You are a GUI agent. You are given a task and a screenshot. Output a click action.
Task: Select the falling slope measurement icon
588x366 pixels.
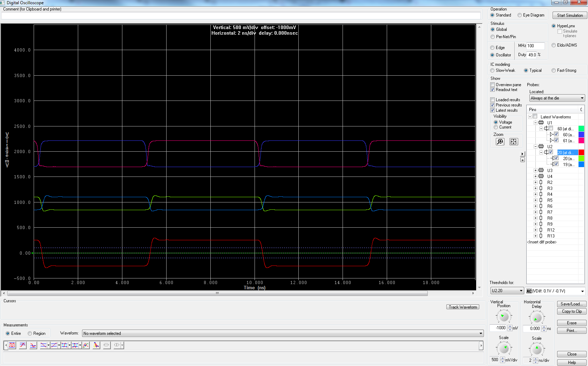(x=43, y=345)
